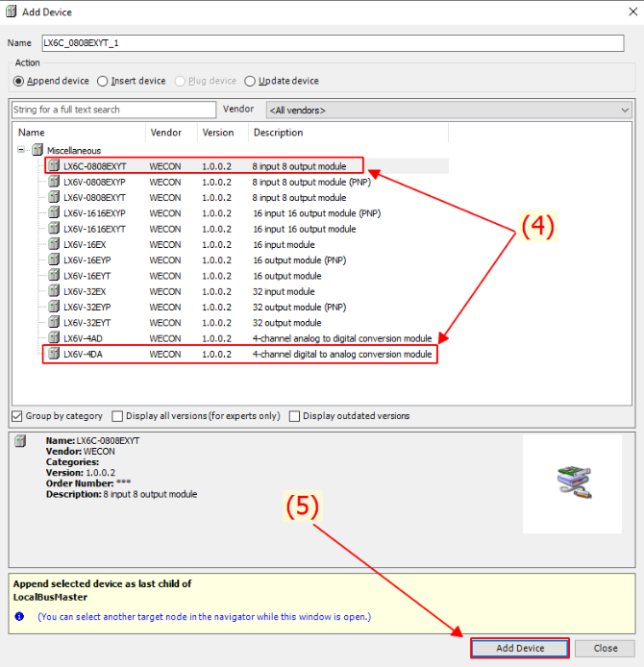Click the LX6C-0808EXYT module icon
The width and height of the screenshot is (644, 667).
pyautogui.click(x=54, y=166)
